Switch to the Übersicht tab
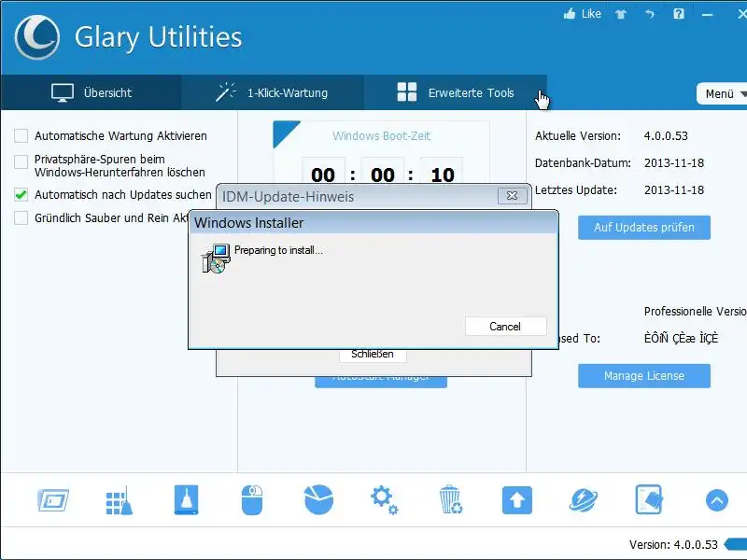 91,92
